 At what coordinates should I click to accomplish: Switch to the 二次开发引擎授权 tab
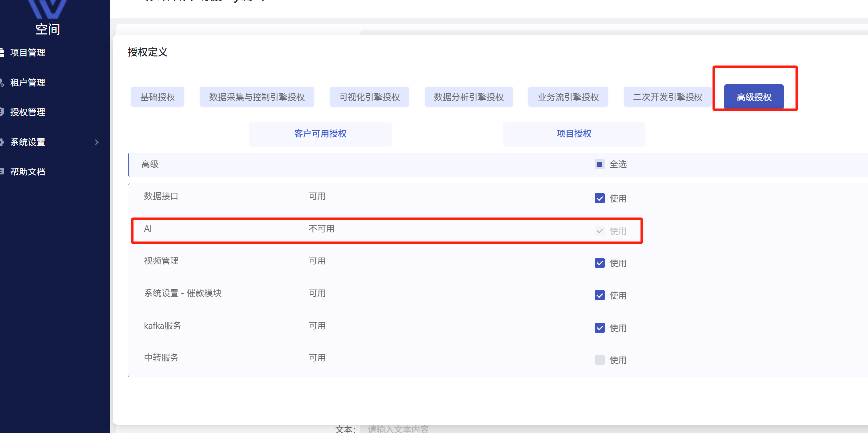point(668,97)
